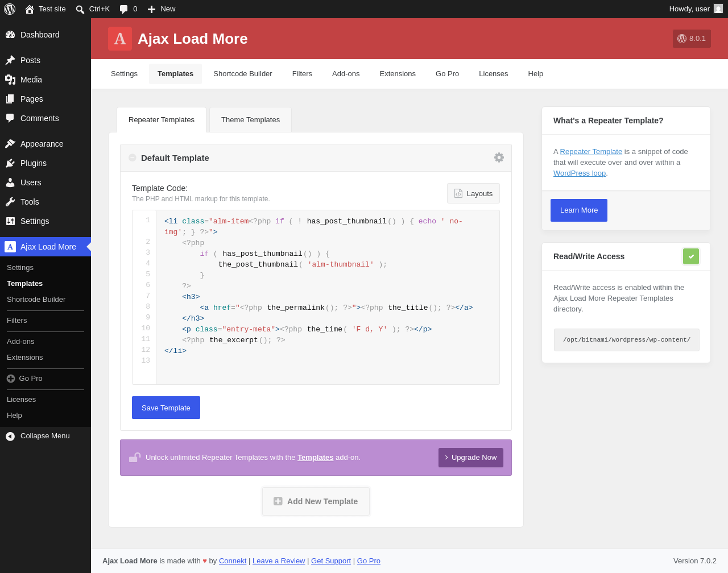Viewport: 728px width, 573px height.
Task: Open the Extensions top tab
Action: click(x=398, y=74)
